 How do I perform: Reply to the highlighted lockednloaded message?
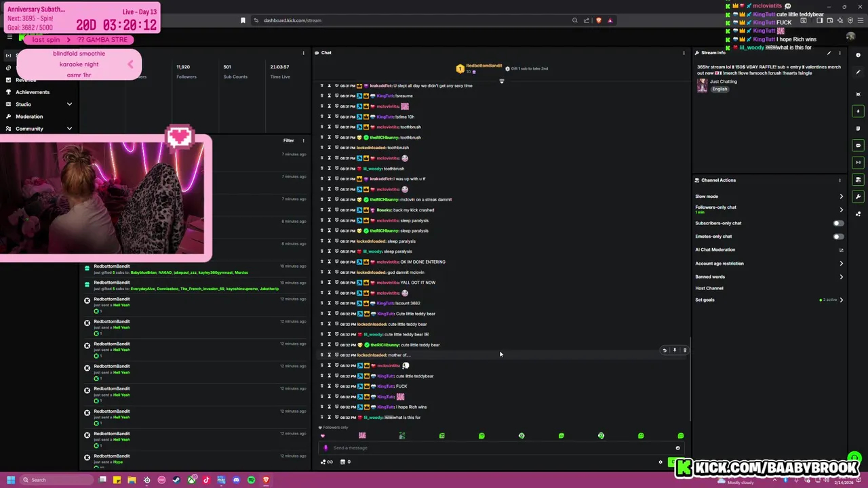(x=665, y=350)
